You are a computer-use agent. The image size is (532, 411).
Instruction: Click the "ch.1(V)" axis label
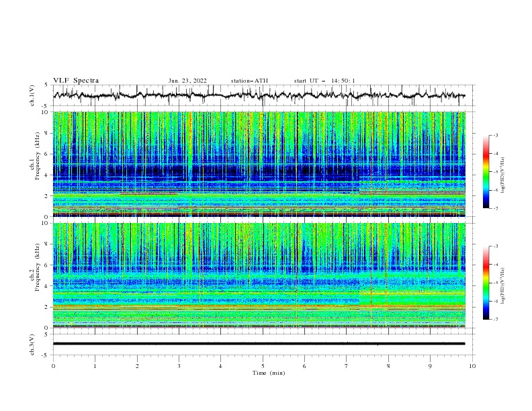pos(32,95)
